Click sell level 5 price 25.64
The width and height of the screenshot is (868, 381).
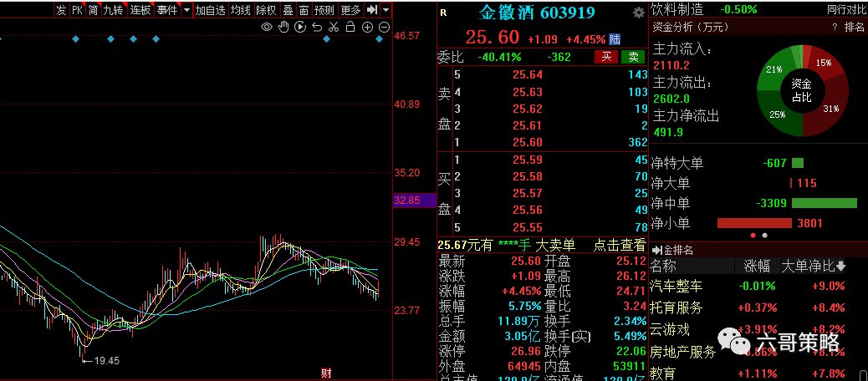point(528,75)
